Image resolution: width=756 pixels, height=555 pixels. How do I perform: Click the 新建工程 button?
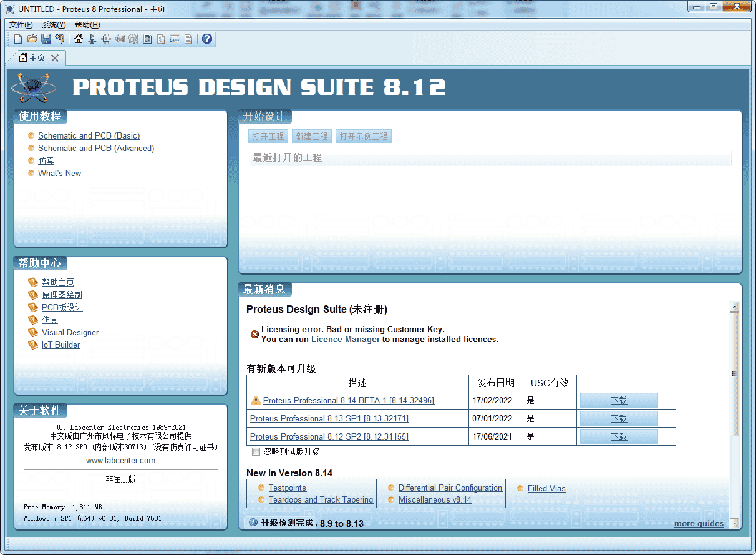point(312,136)
